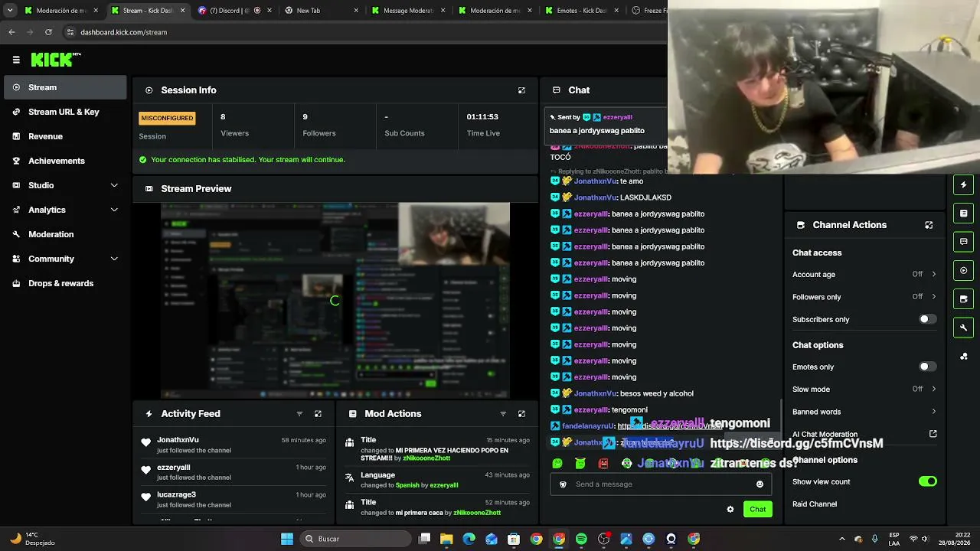Viewport: 980px width, 551px height.
Task: Show hidden system tray icons
Action: pyautogui.click(x=841, y=539)
